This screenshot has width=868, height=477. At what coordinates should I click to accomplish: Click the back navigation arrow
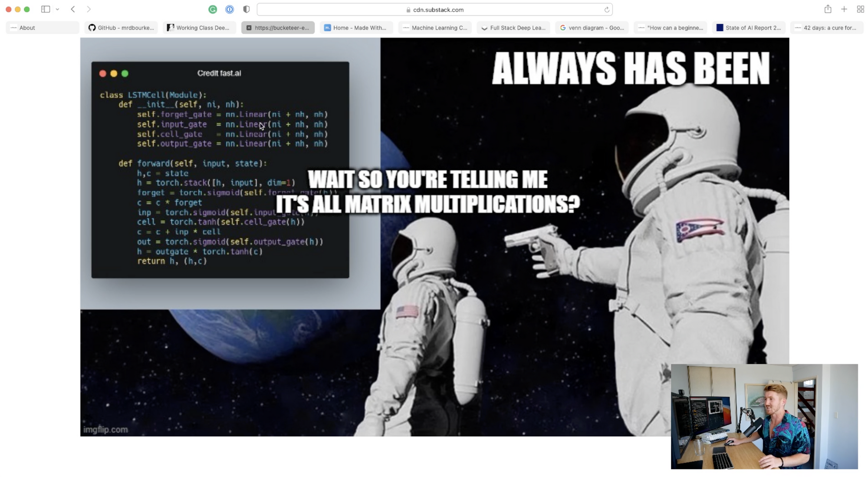tap(72, 10)
